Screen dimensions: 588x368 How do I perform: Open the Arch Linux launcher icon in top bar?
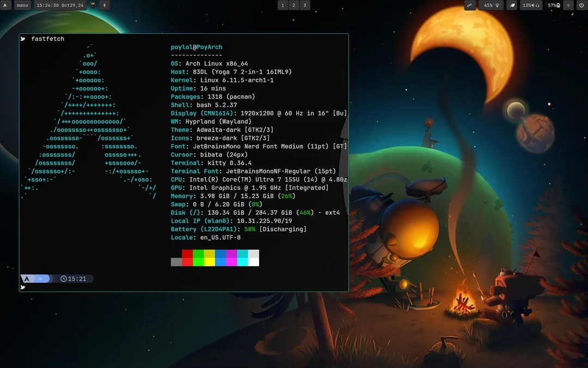pos(5,5)
